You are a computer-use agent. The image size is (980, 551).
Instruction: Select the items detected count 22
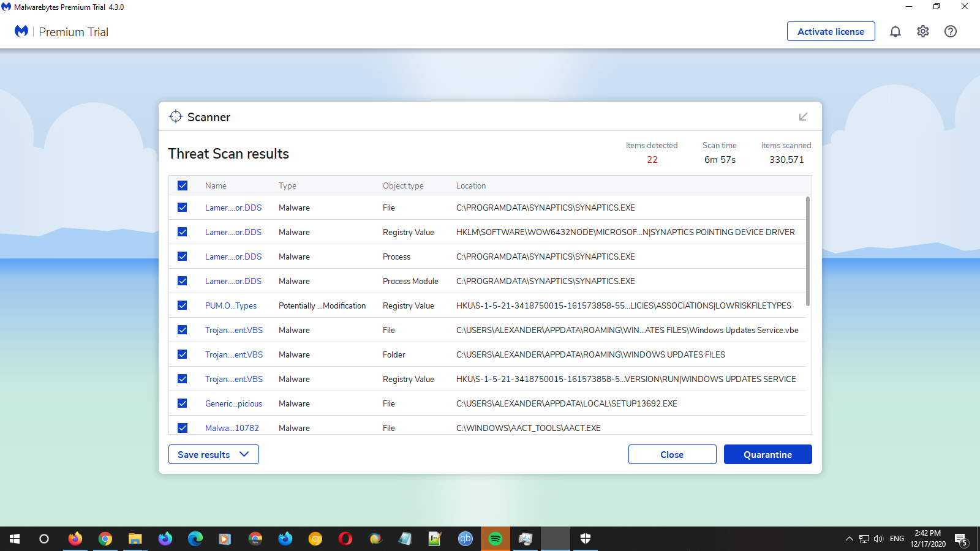pos(652,160)
